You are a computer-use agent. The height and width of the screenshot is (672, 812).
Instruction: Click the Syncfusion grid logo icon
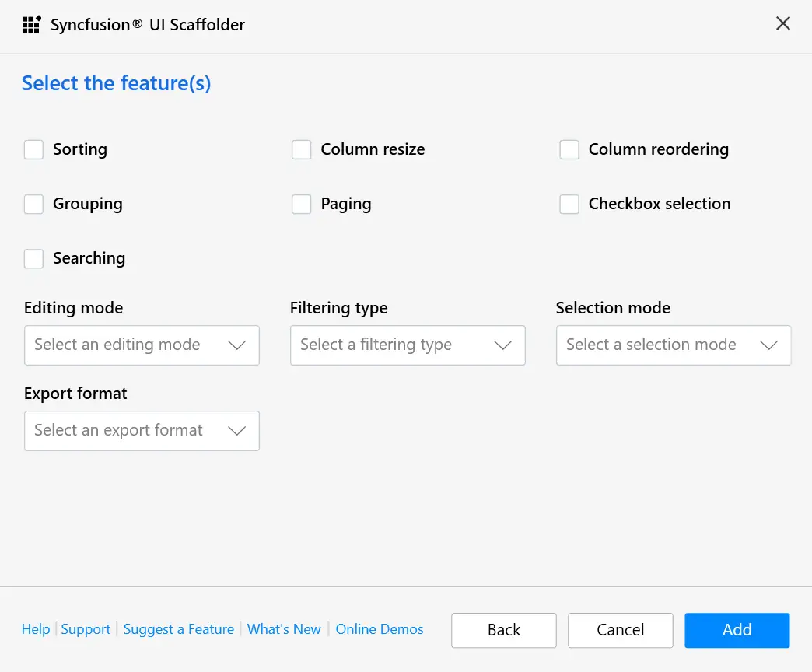[31, 24]
